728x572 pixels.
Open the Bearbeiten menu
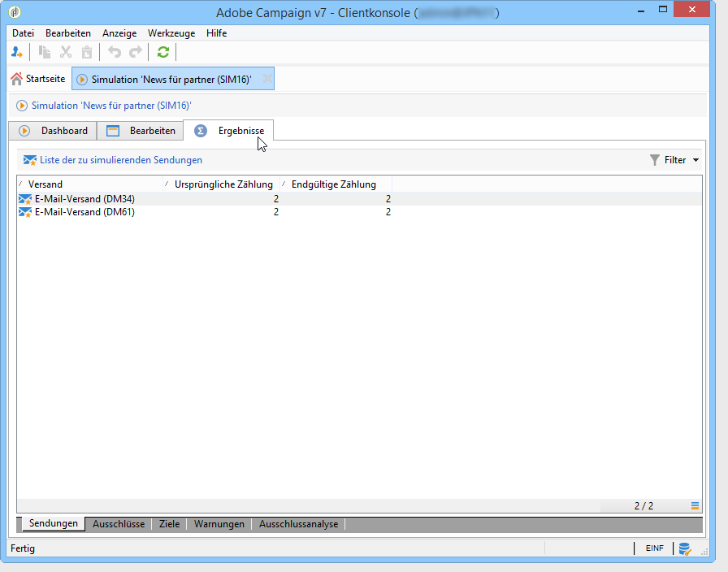pyautogui.click(x=68, y=33)
